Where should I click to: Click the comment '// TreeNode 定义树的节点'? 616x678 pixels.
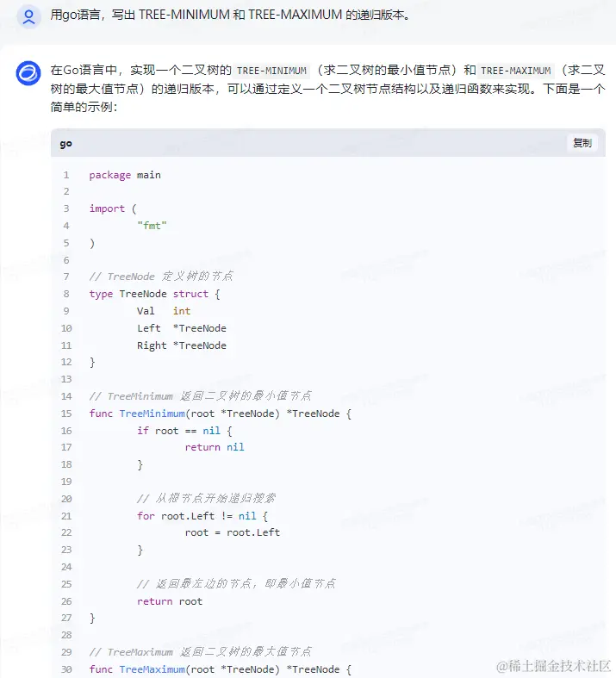(x=161, y=277)
